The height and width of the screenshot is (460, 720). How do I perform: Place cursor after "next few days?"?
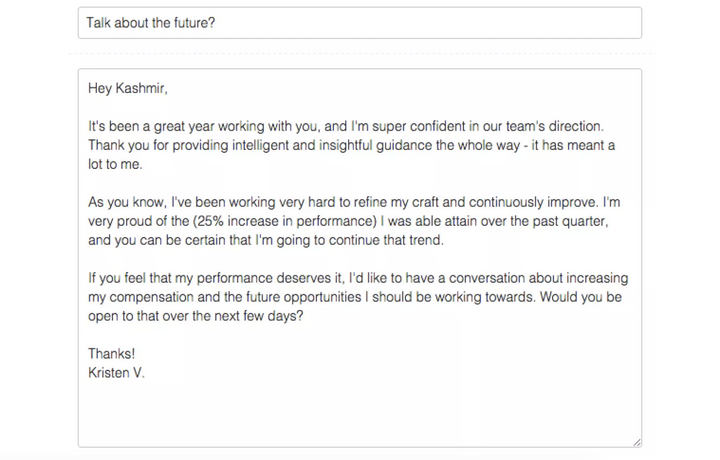point(304,316)
